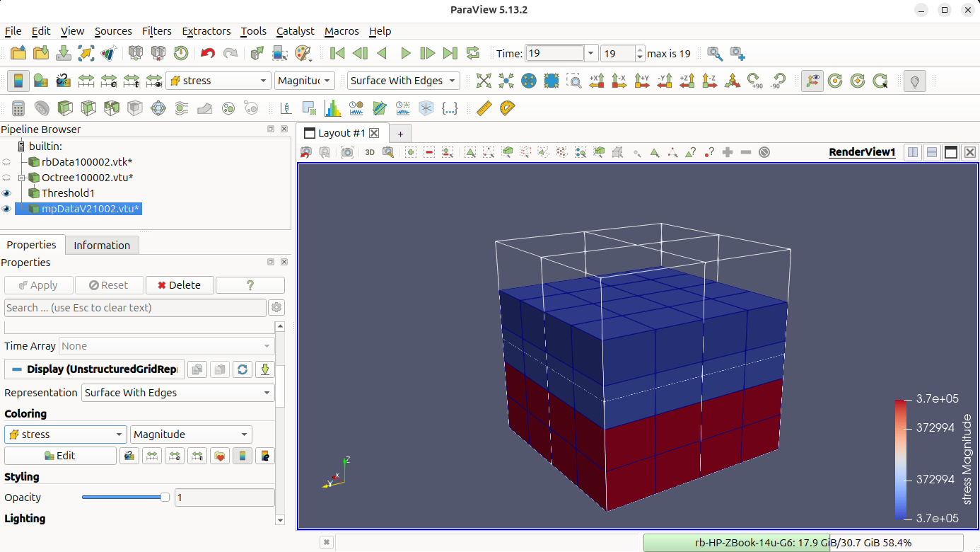Screen dimensions: 980x552
Task: Apply the Threshold filter icon
Action: tap(112, 108)
